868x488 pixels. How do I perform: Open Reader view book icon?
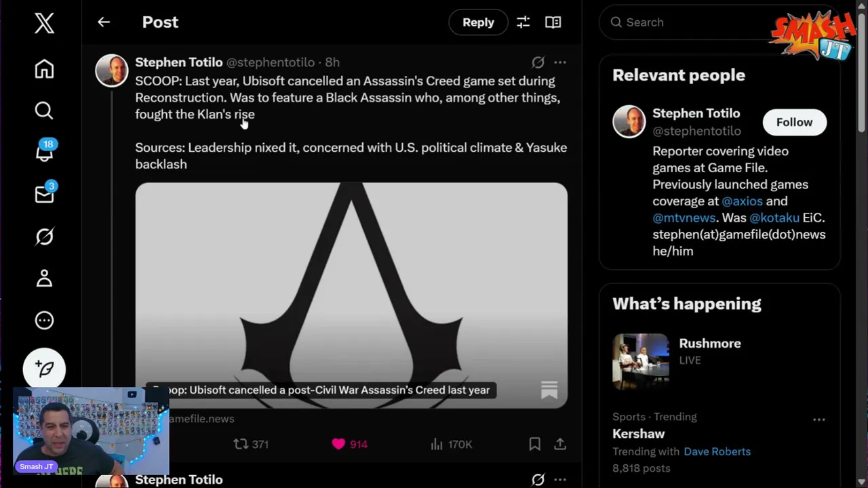(553, 22)
